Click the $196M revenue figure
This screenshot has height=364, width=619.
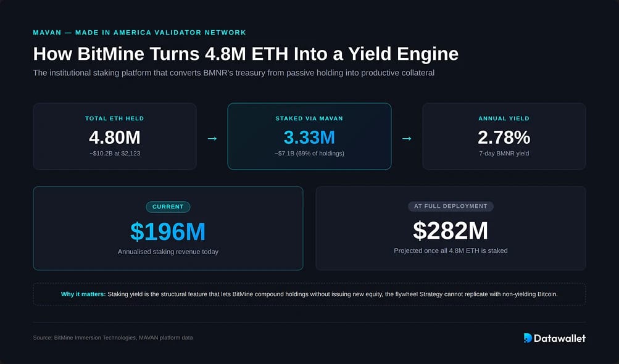click(x=168, y=231)
